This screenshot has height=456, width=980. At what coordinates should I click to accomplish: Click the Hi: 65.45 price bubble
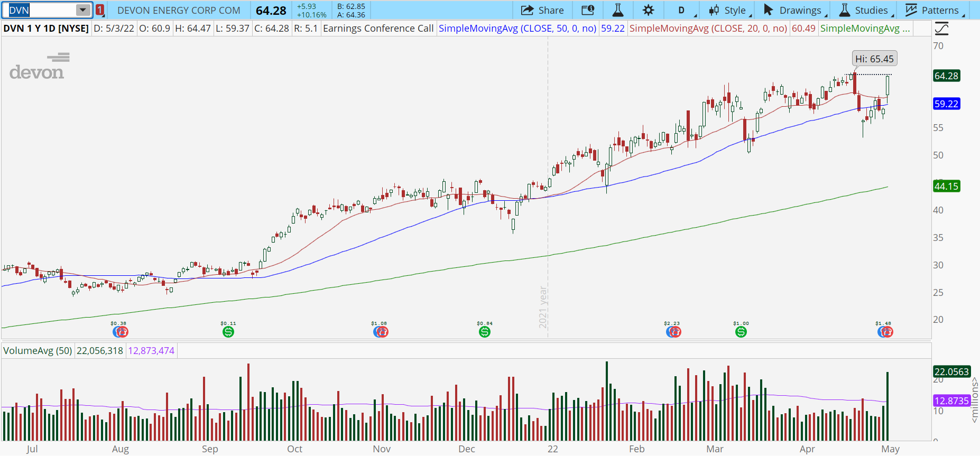coord(875,59)
